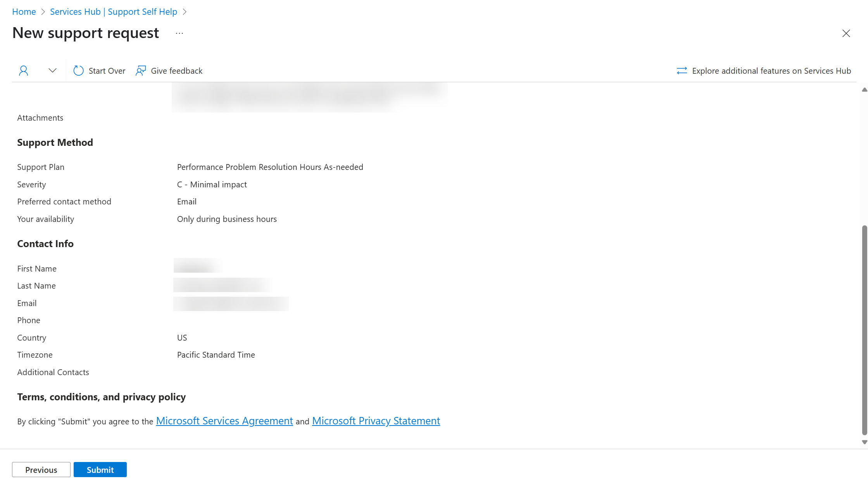Click the Give Feedback icon
Screen dimensions: 868x481
(x=141, y=71)
